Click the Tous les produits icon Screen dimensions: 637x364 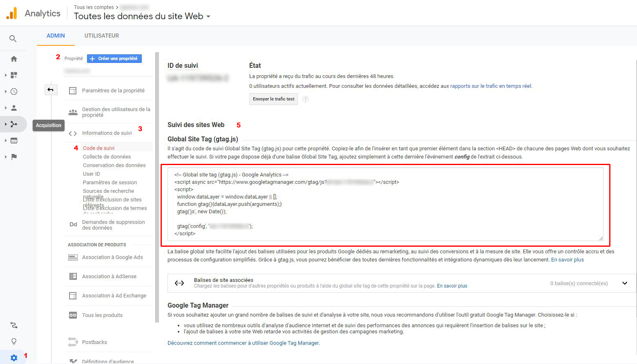(x=73, y=315)
